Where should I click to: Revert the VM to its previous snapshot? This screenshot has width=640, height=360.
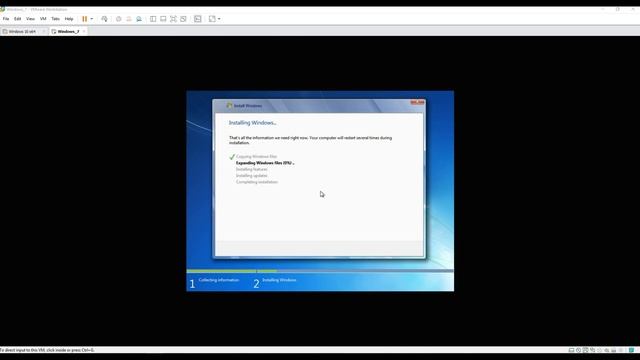(x=129, y=19)
